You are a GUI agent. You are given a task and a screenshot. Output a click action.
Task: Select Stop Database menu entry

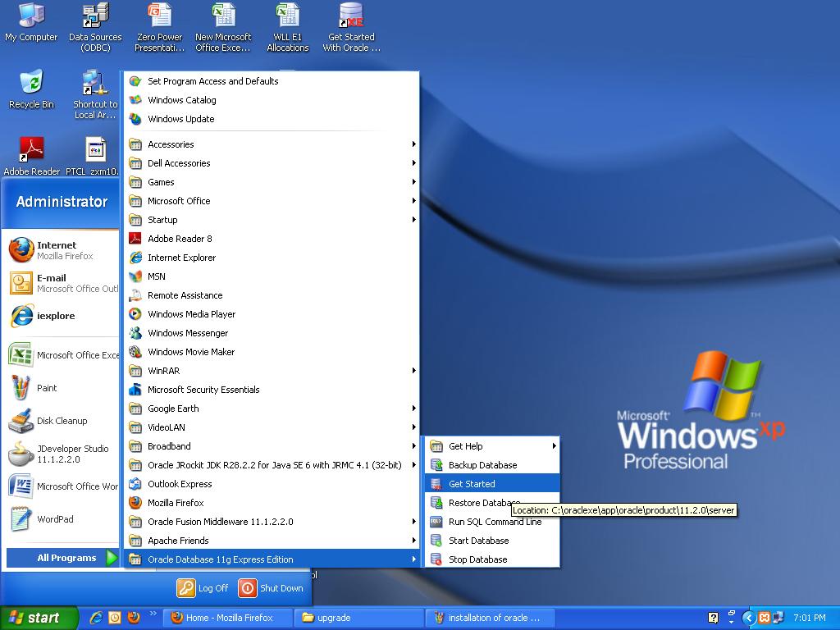pyautogui.click(x=492, y=559)
